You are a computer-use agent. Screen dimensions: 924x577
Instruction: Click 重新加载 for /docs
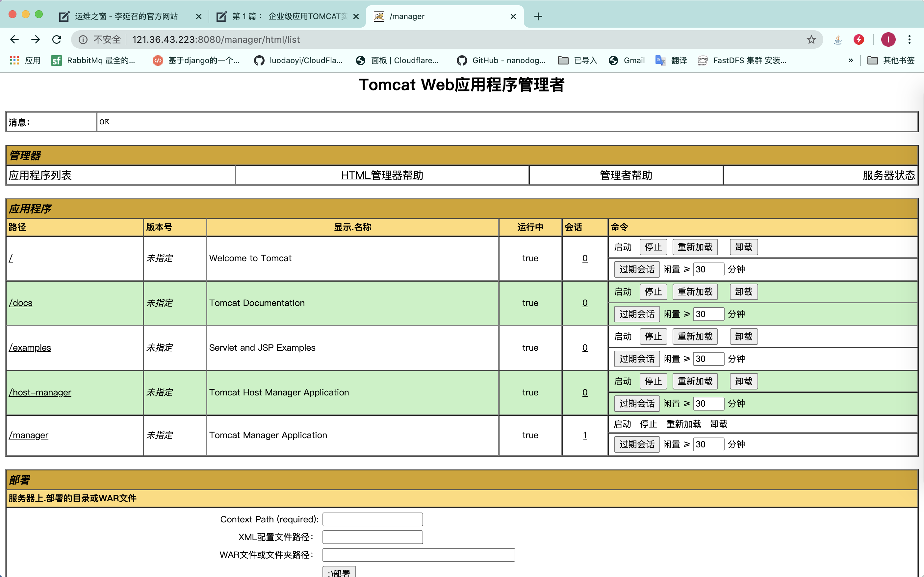pyautogui.click(x=695, y=291)
